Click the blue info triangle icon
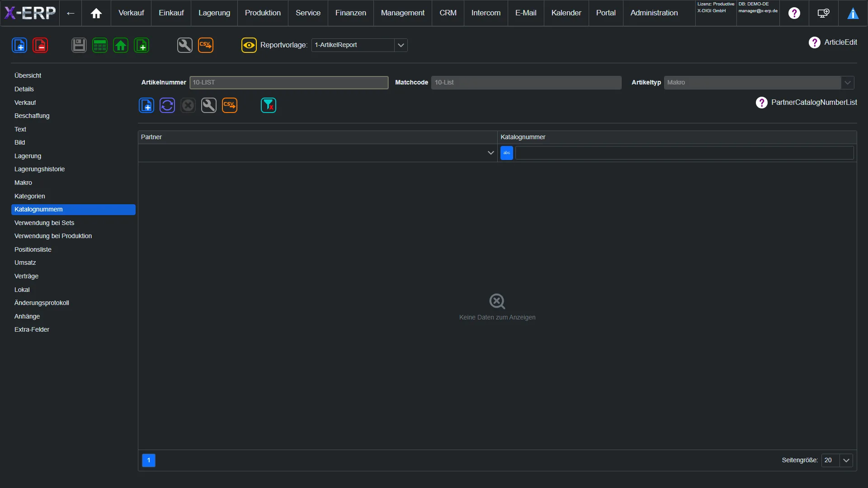 click(853, 13)
